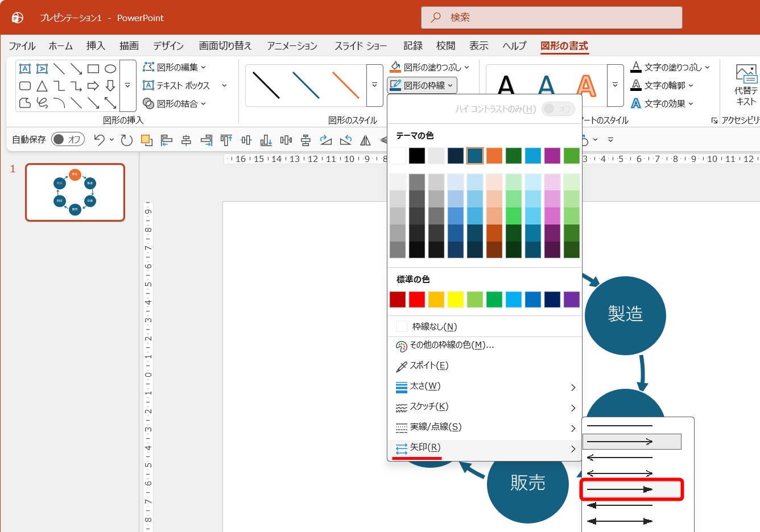760x532 pixels.
Task: Toggle the 自動保存 switch
Action: [x=68, y=139]
